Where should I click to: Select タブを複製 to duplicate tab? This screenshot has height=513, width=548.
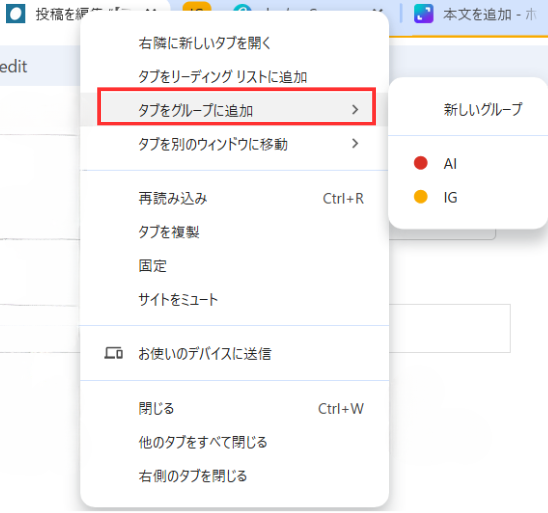[x=235, y=232]
